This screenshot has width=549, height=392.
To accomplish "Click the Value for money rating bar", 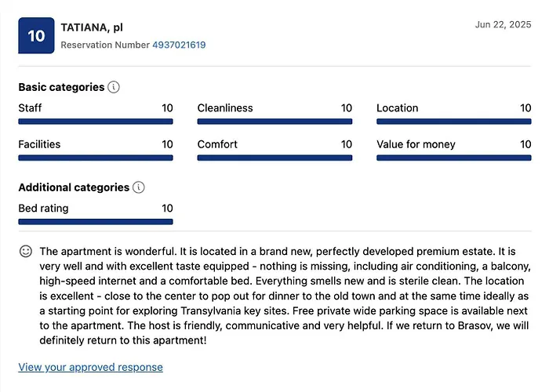I will [453, 158].
